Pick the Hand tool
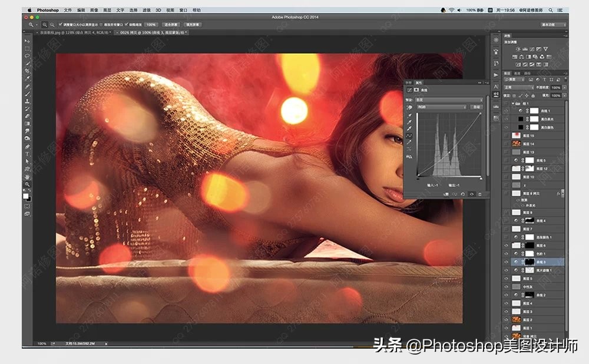The image size is (589, 364). click(28, 176)
